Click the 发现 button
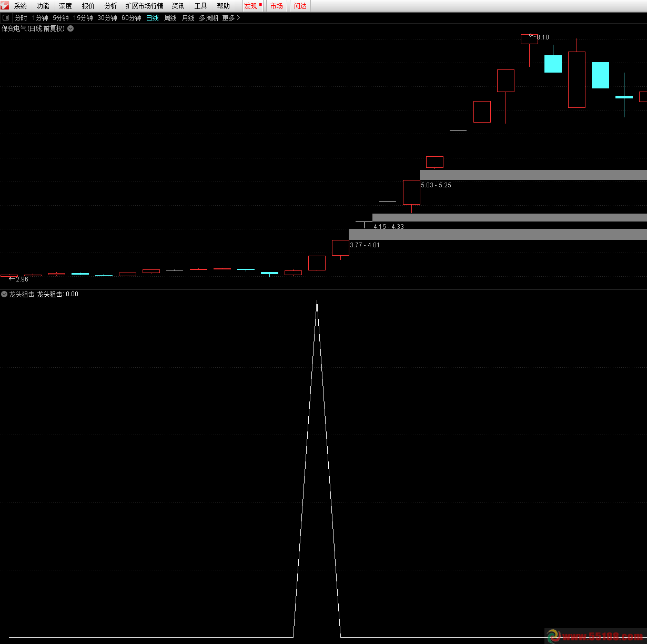Screen dimensions: 647x644 [x=252, y=6]
